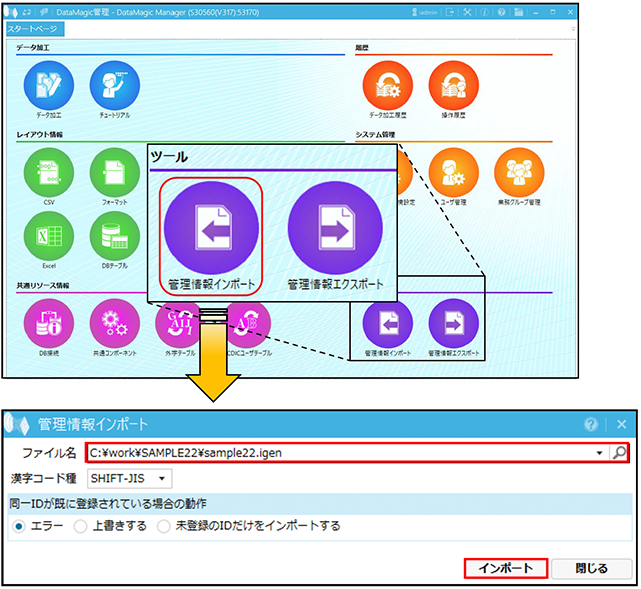This screenshot has height=589, width=641.
Task: Switch to the スタートページ tab
Action: pyautogui.click(x=39, y=28)
